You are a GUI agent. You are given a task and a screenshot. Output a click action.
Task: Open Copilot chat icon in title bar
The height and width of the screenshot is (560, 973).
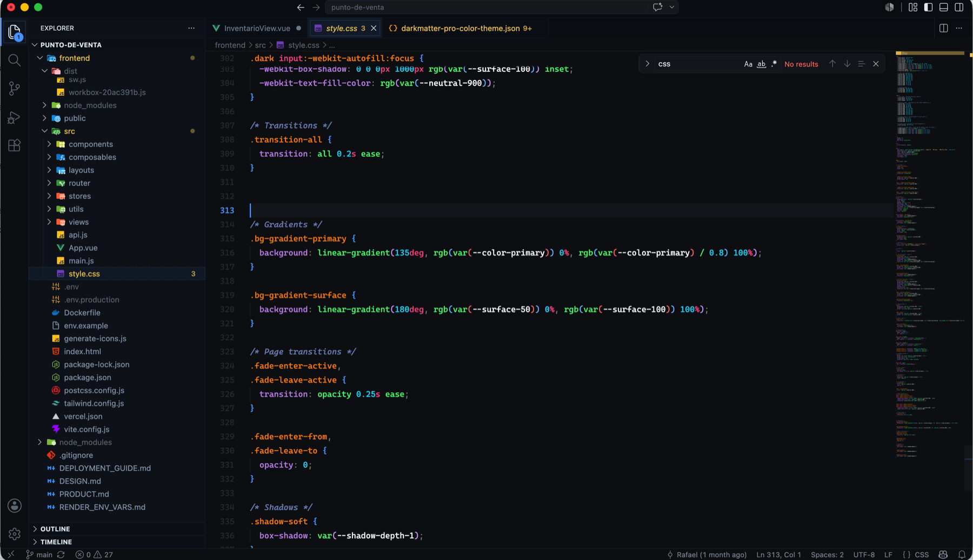[x=657, y=8]
